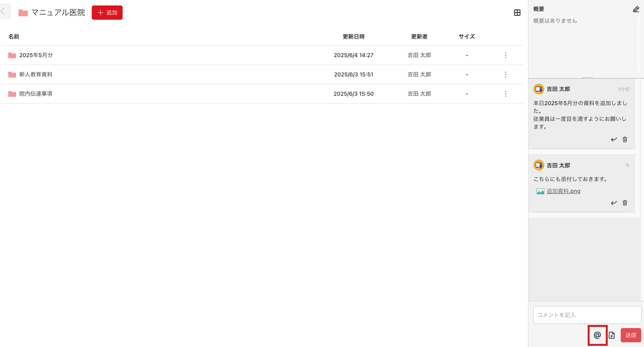644x347 pixels.
Task: Switch to grid view layout
Action: pos(517,12)
